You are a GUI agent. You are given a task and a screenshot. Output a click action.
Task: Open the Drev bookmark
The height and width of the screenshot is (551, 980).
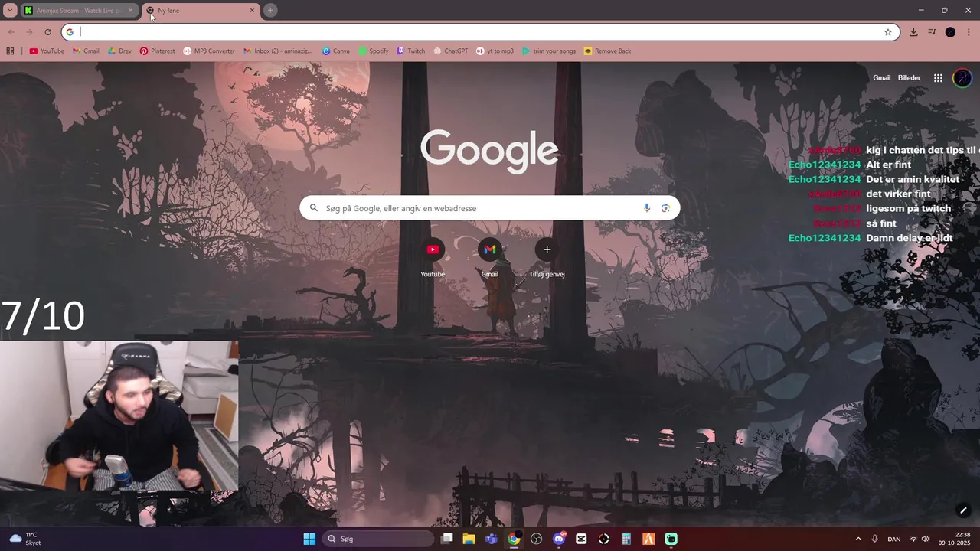pos(119,51)
